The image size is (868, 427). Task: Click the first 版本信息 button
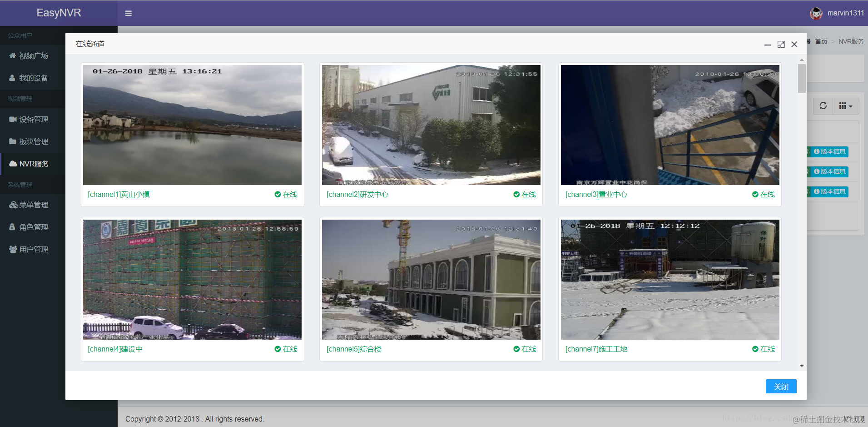830,152
